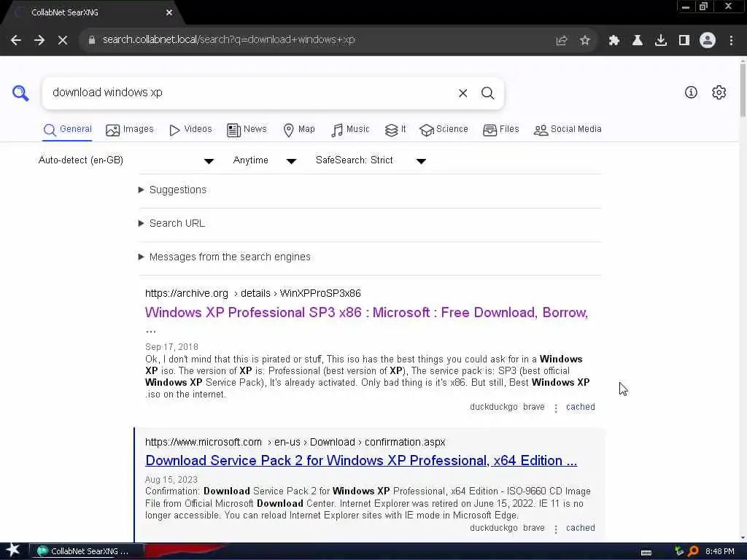Click into the search query field
747x560 pixels.
(250, 93)
